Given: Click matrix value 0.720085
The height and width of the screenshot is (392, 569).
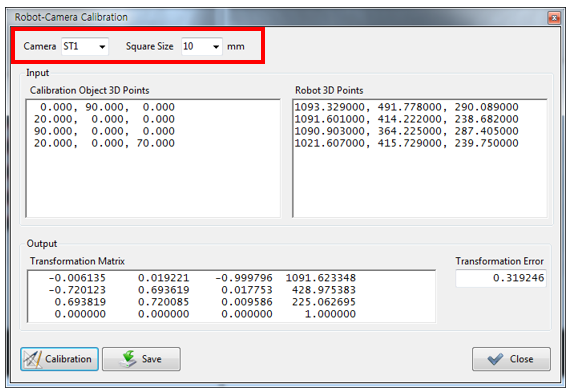Looking at the screenshot, I should 164,302.
